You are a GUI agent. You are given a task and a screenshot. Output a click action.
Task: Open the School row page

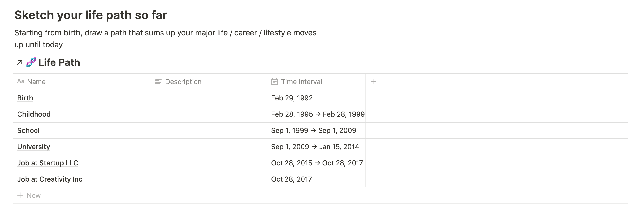[28, 130]
